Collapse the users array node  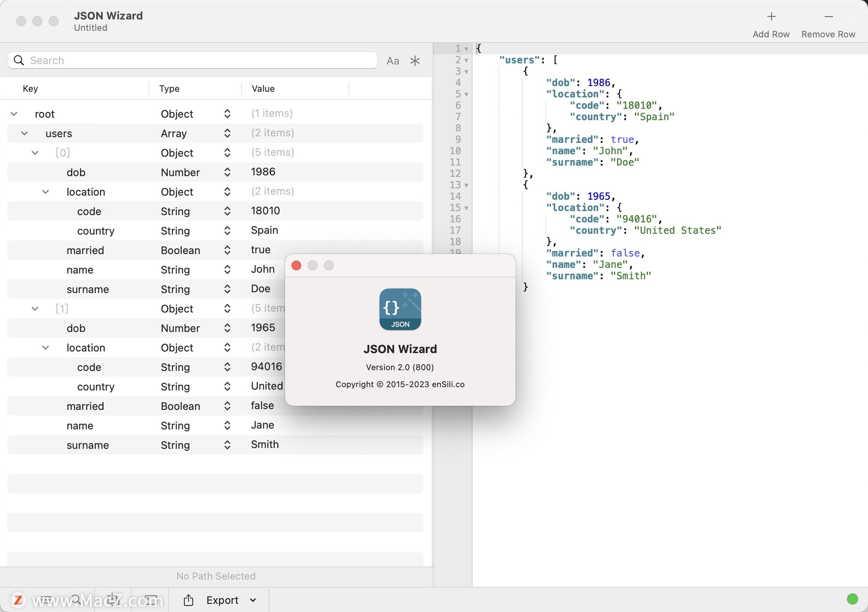(24, 133)
